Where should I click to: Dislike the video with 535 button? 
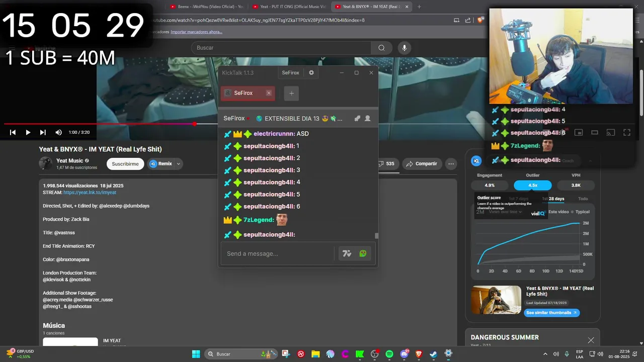point(387,164)
